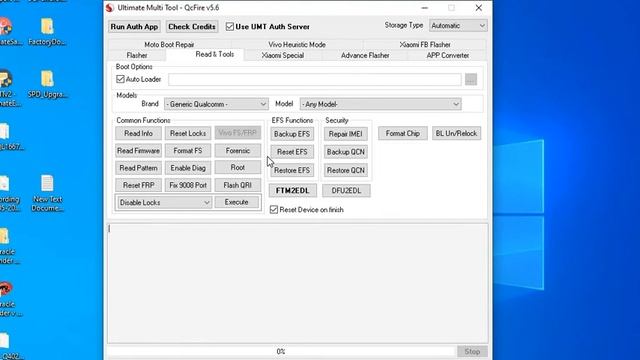Toggle the Auto Loader checkbox
Image resolution: width=640 pixels, height=360 pixels.
click(120, 79)
